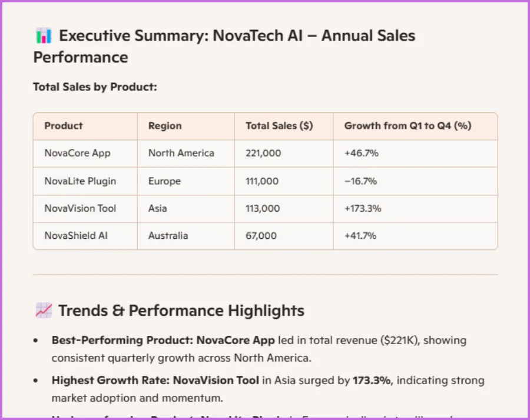The height and width of the screenshot is (420, 530).
Task: Click the bar chart emoji beside Executive Summary
Action: [44, 36]
